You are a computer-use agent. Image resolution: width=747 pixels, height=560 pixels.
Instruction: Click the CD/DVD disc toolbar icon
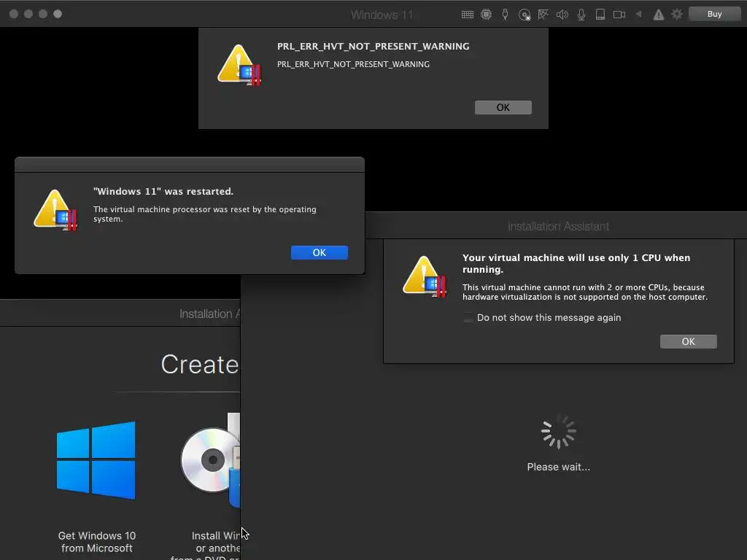(525, 15)
